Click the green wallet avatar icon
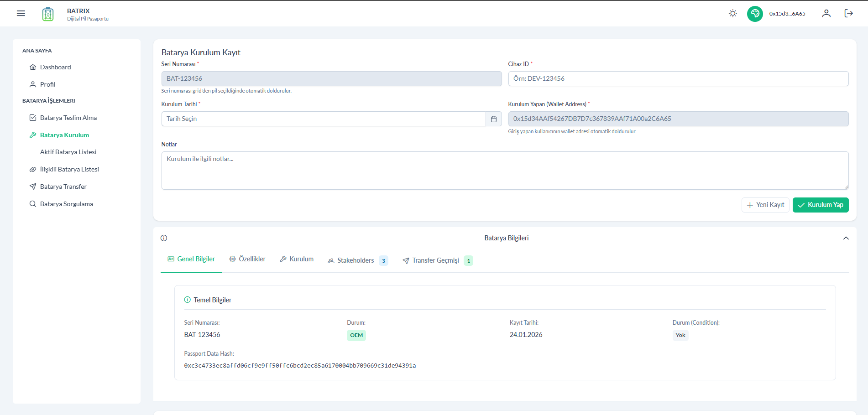This screenshot has height=415, width=868. pyautogui.click(x=755, y=14)
